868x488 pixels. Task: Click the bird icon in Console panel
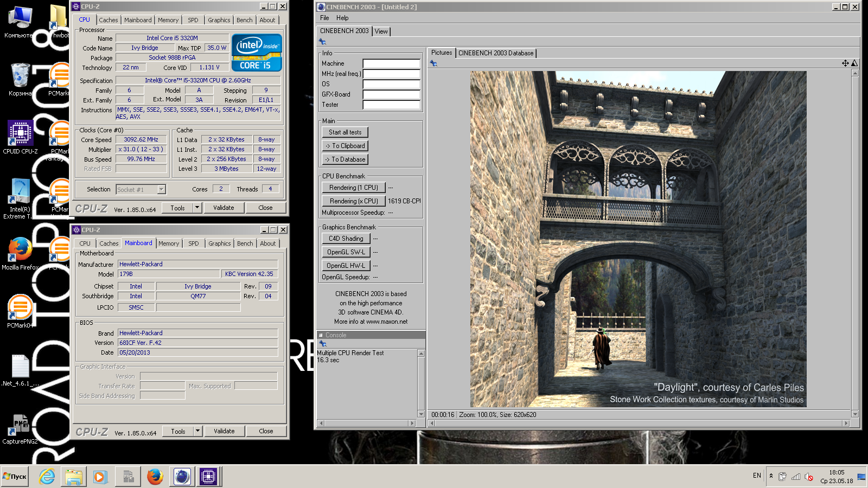[x=323, y=344]
